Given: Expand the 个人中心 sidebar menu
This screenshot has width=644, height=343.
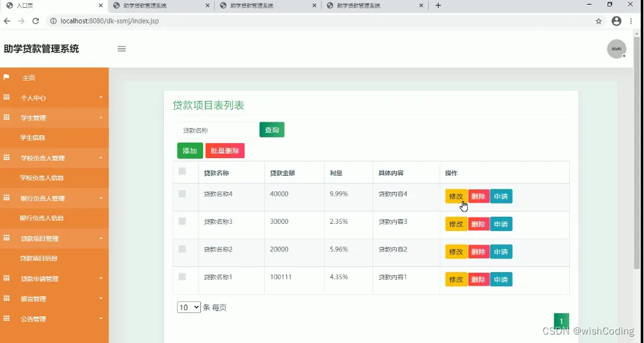Looking at the screenshot, I should point(54,98).
